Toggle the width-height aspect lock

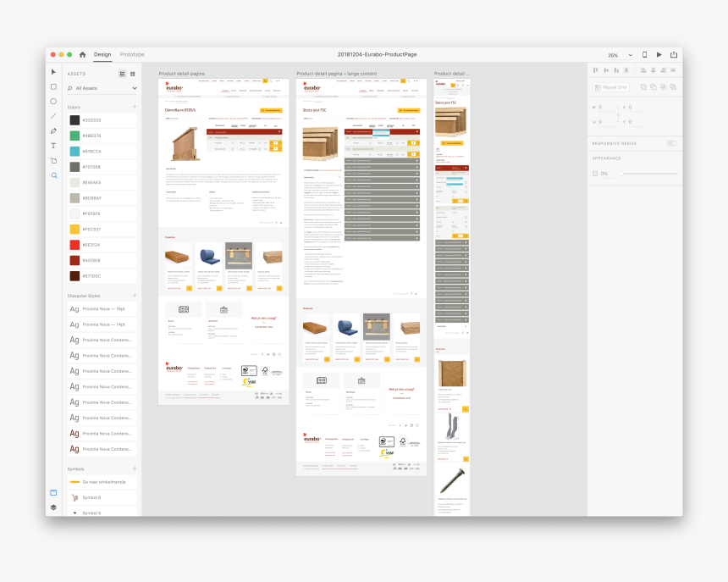618,114
